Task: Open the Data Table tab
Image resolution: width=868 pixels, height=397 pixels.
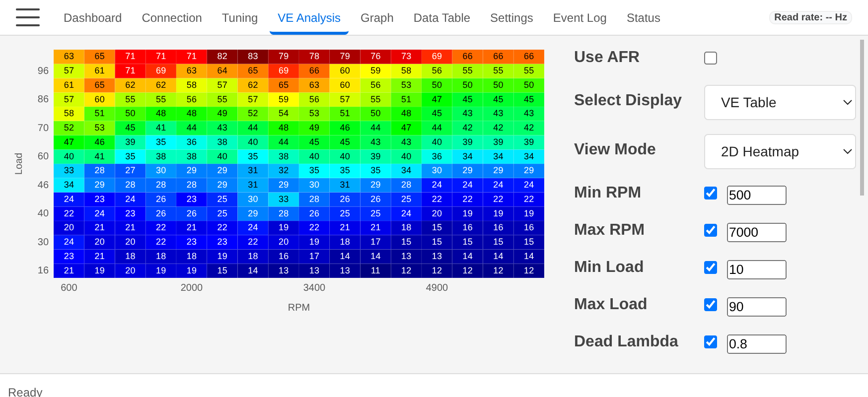Action: [x=441, y=18]
